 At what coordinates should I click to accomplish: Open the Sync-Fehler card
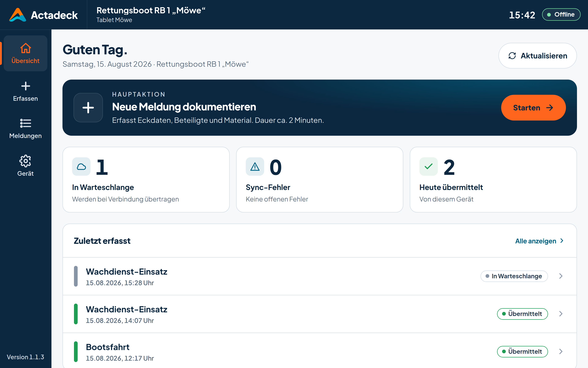coord(320,180)
